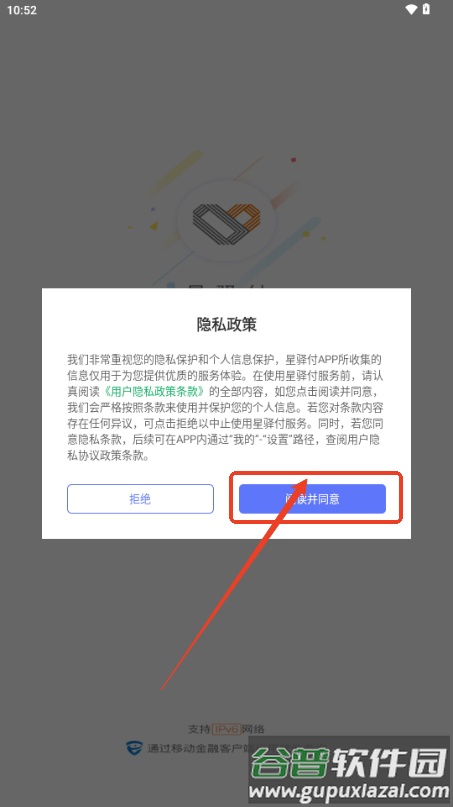Tap the privacy policy body paragraph
Screen dimensions: 453x807
tap(225, 407)
